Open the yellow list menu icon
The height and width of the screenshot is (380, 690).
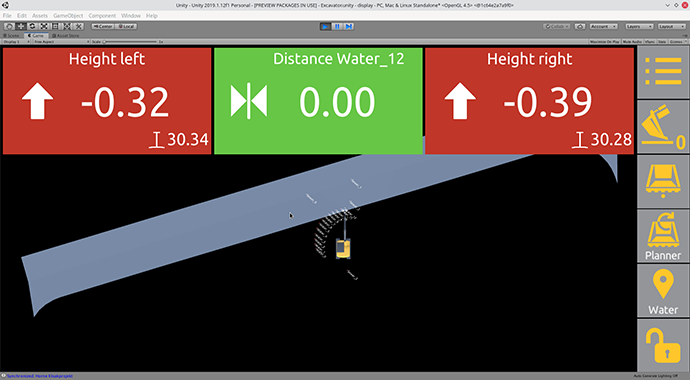663,72
